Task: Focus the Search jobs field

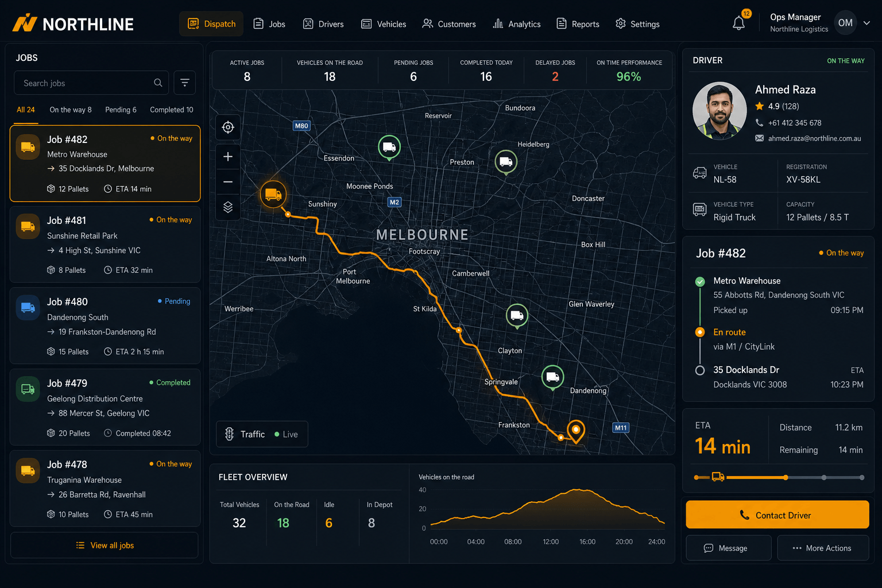Action: coord(91,83)
